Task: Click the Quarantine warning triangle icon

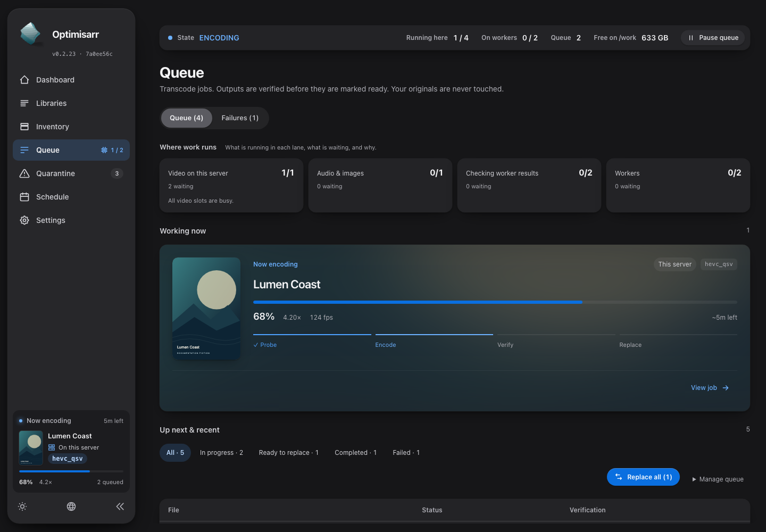Action: [24, 173]
